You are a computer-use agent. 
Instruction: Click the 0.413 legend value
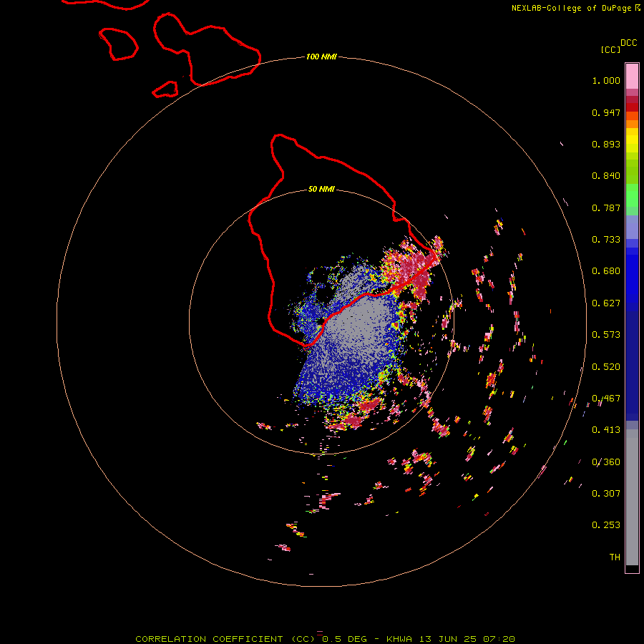[606, 430]
